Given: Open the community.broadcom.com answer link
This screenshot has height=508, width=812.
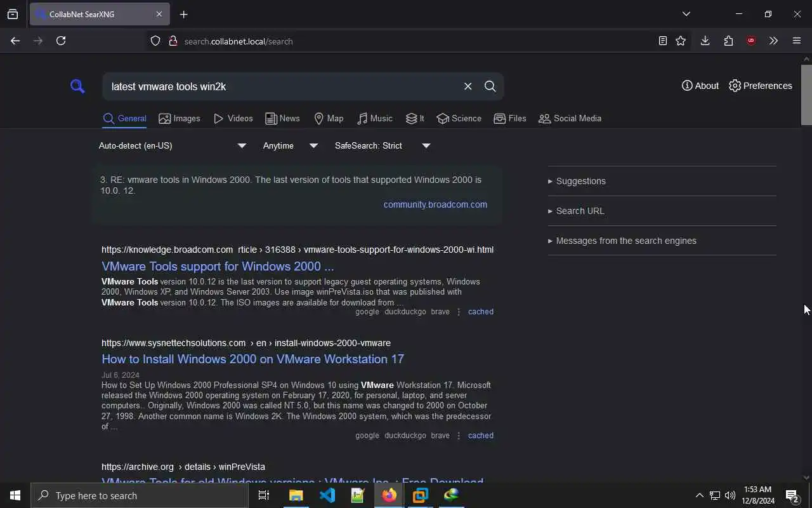Looking at the screenshot, I should pos(435,204).
